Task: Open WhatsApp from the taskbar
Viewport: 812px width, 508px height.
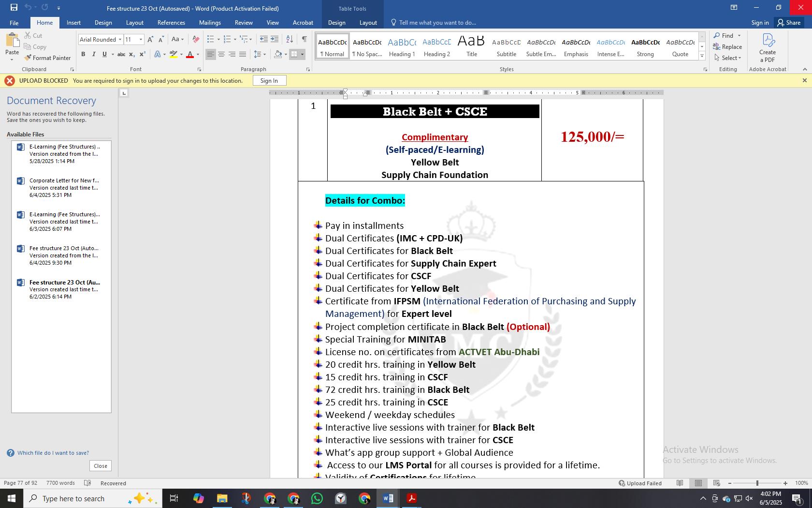Action: [317, 498]
